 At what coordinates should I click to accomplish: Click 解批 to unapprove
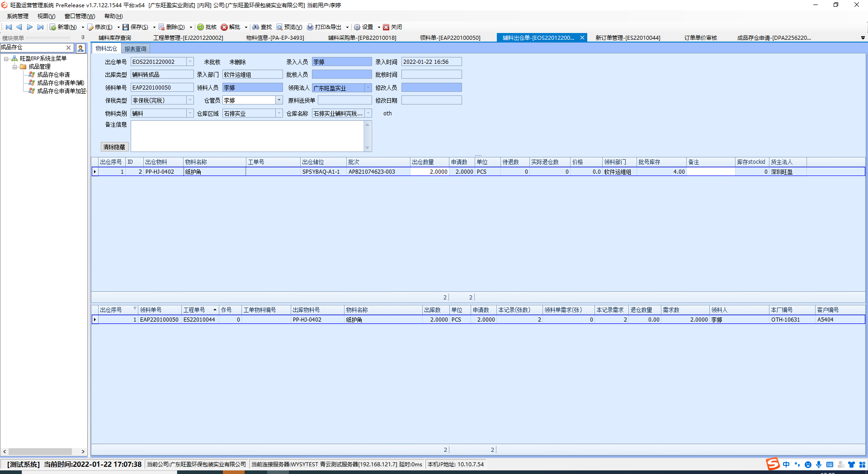231,27
